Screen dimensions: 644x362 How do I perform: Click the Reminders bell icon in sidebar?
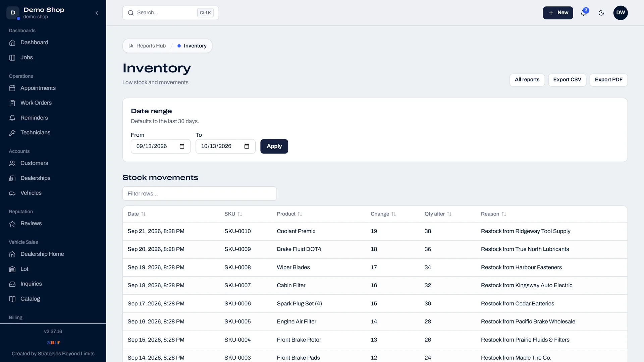12,118
